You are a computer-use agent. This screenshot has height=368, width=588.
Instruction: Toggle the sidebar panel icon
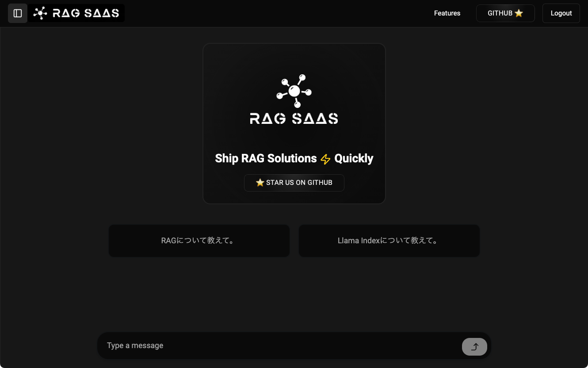coord(18,13)
